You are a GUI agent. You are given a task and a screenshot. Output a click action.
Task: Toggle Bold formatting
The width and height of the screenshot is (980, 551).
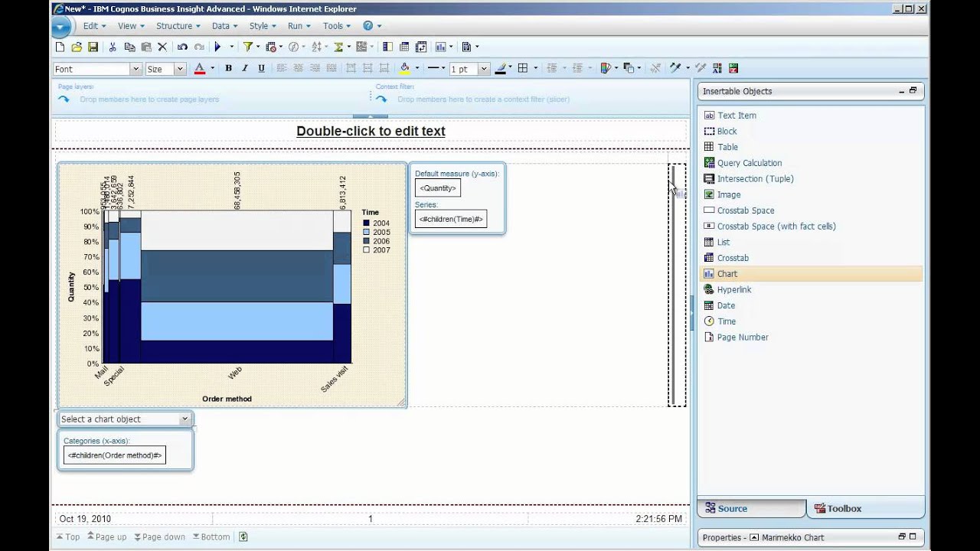point(228,68)
